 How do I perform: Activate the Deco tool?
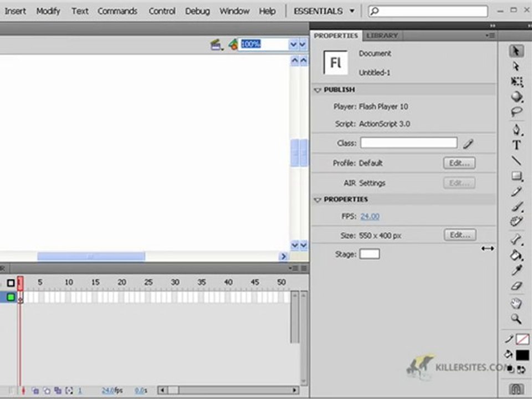(x=516, y=222)
